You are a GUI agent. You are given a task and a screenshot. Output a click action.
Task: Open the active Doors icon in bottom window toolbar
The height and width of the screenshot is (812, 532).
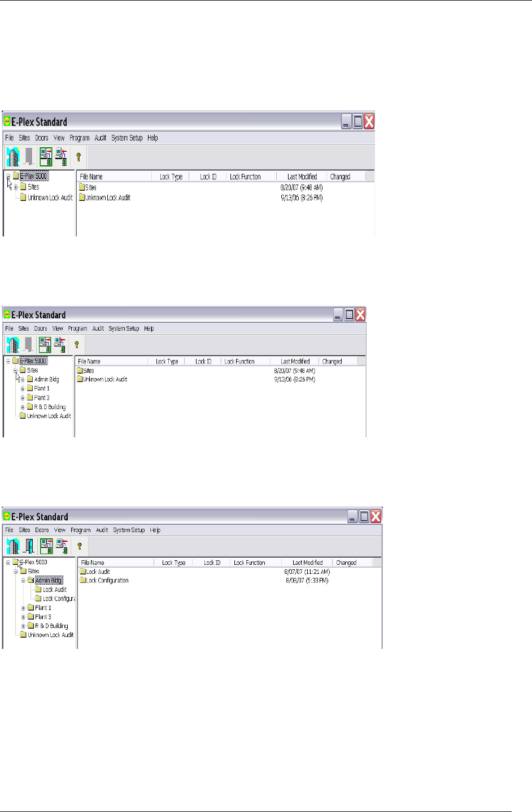[29, 546]
